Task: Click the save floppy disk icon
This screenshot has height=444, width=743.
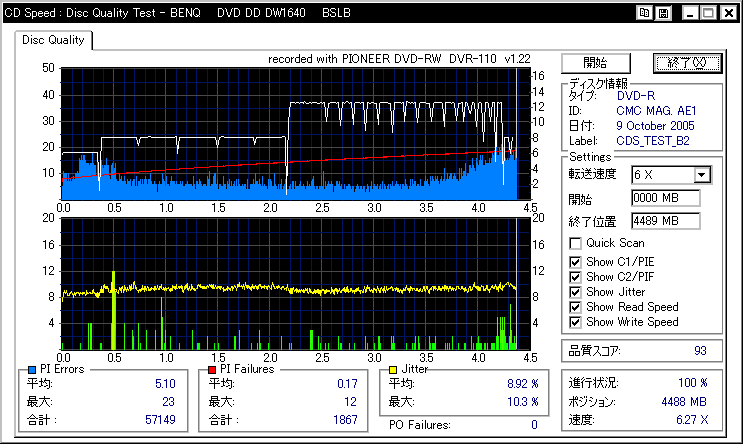Action: click(x=663, y=13)
